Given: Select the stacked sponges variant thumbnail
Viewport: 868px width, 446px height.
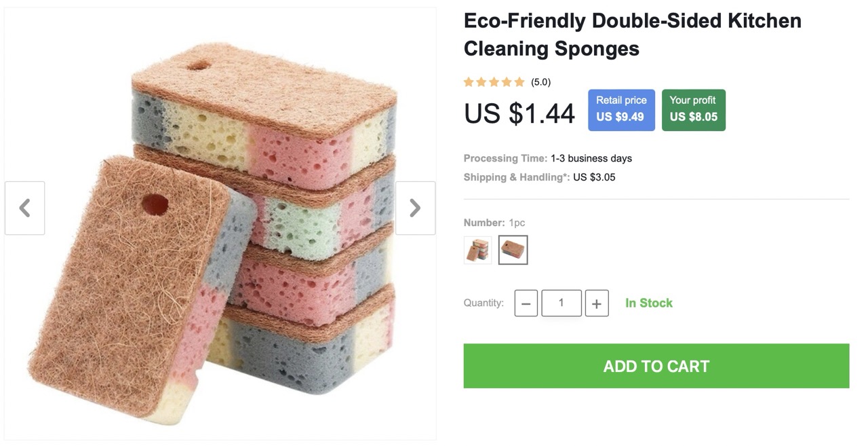Looking at the screenshot, I should coord(478,250).
